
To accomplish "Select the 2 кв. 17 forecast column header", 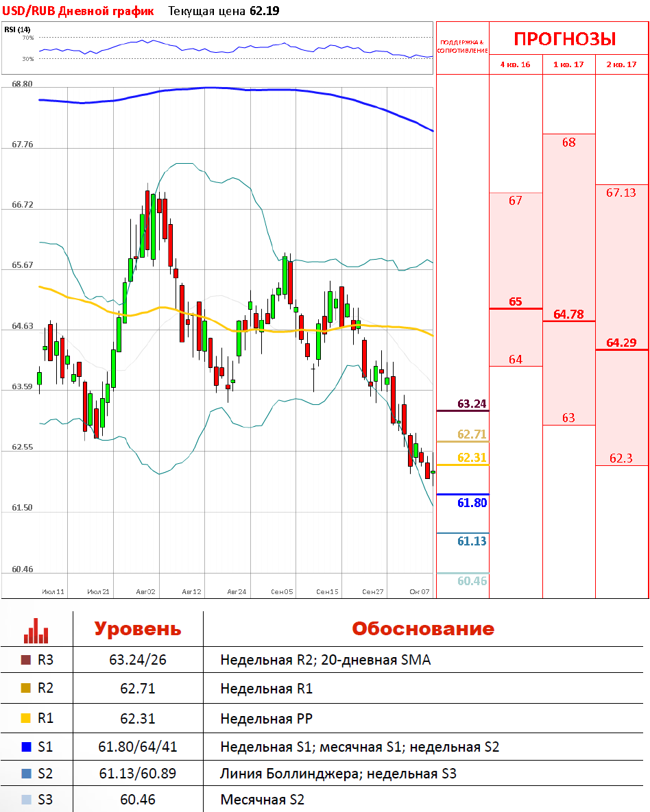I will (621, 64).
